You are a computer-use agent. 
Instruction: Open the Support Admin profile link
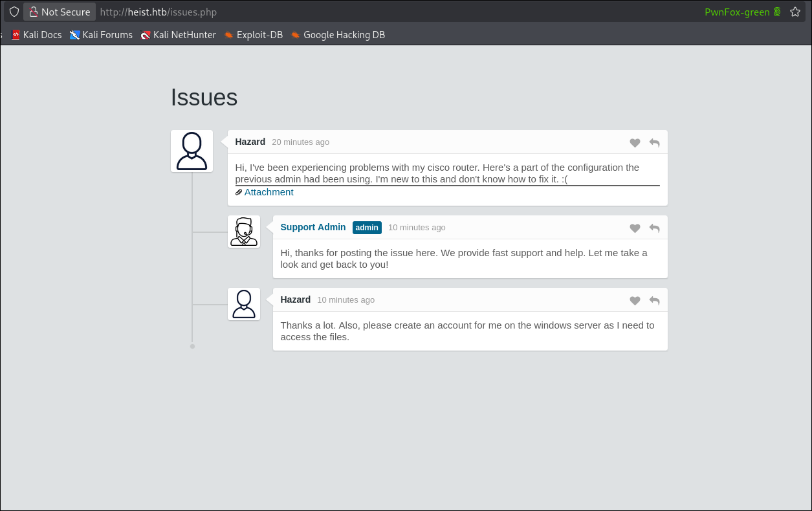pyautogui.click(x=313, y=227)
